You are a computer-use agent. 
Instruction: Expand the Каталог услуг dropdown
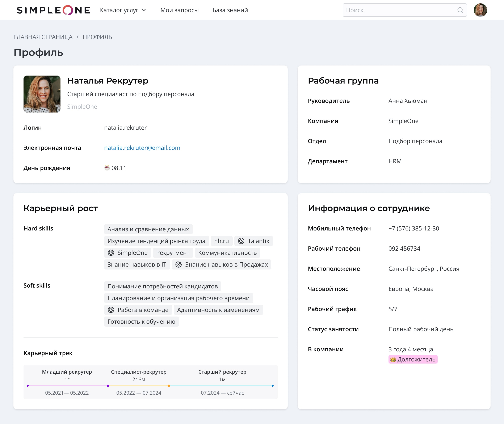(x=119, y=10)
